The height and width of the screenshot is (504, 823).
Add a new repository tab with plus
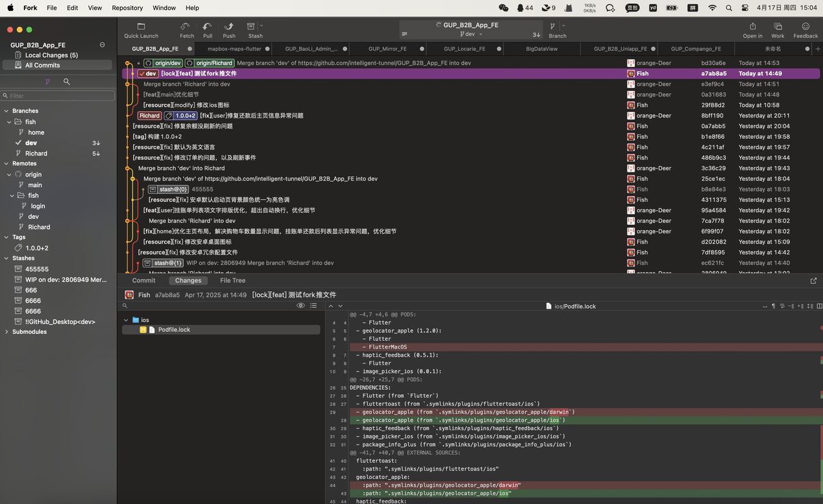coord(818,49)
